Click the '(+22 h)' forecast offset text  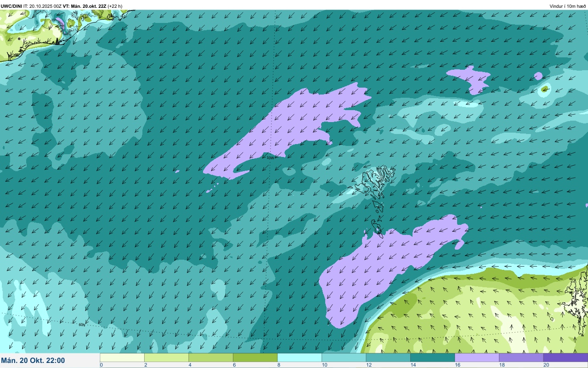pyautogui.click(x=115, y=6)
